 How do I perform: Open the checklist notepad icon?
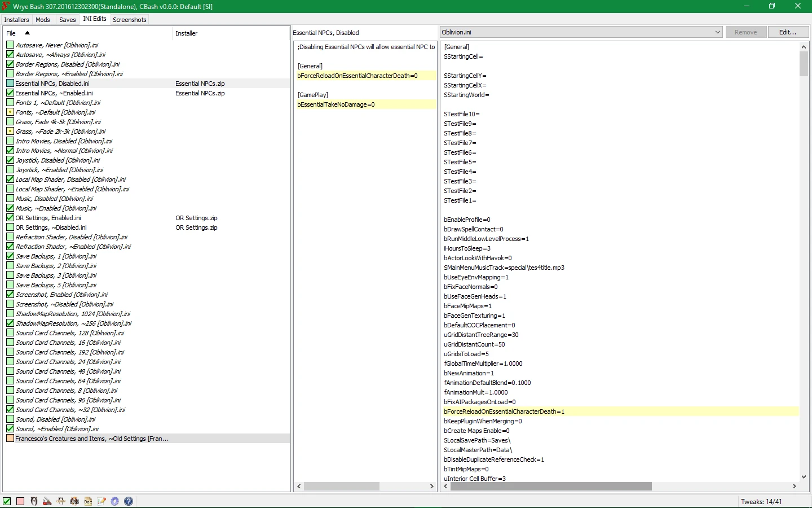[101, 501]
